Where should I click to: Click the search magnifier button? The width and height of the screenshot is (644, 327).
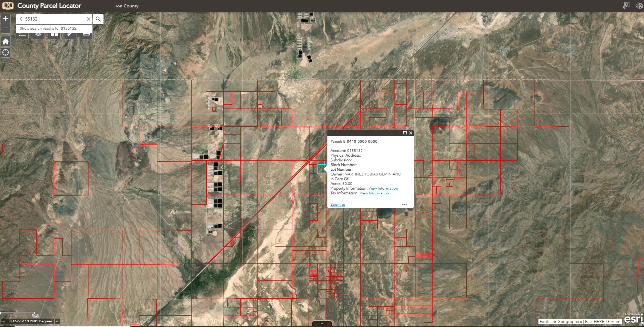tap(98, 19)
